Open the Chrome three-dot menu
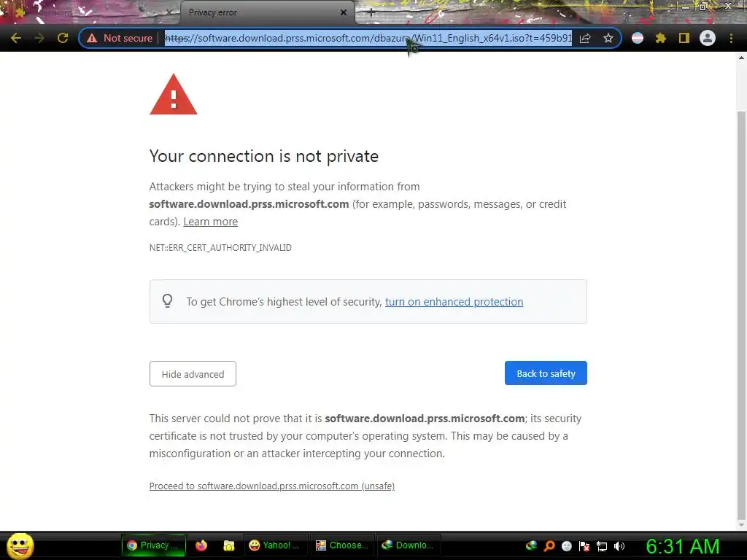Screen dimensions: 747x560 (731, 38)
